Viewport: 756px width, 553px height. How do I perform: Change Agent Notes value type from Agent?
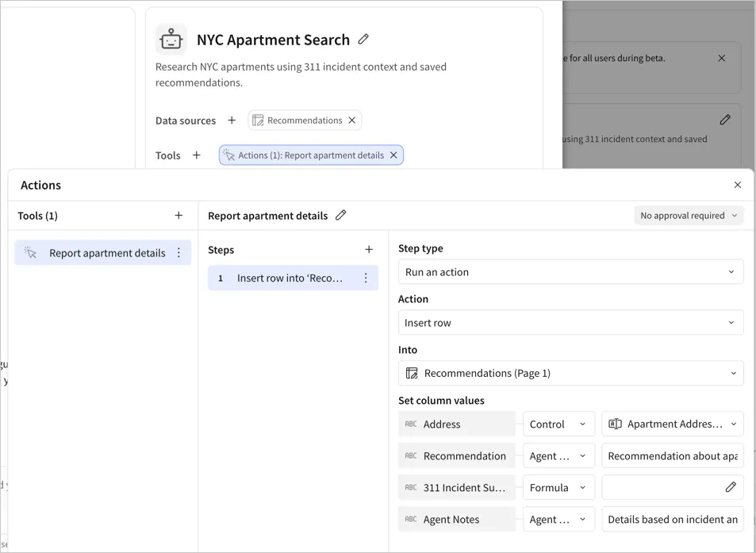point(558,519)
